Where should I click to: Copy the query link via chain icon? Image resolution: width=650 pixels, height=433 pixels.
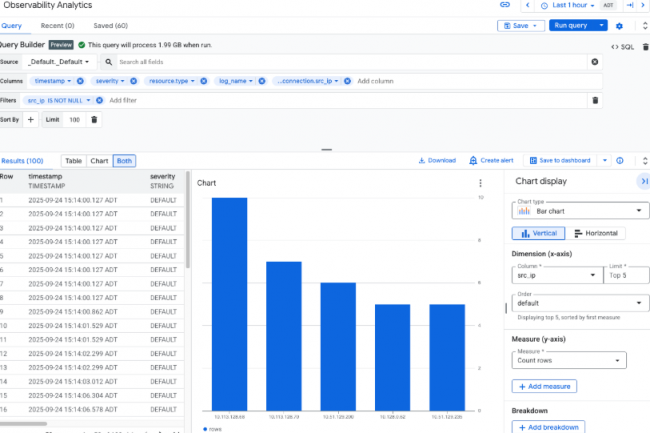(x=505, y=6)
